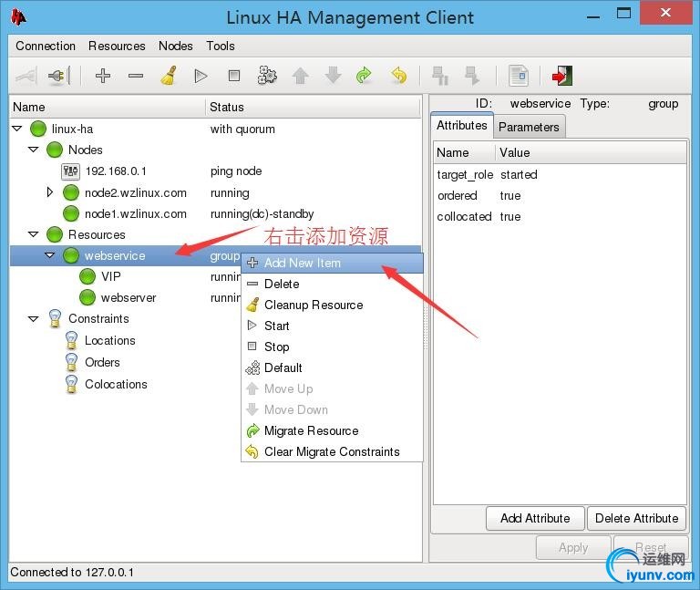Viewport: 700px width, 590px height.
Task: Choose Delete from the context menu
Action: (332, 285)
